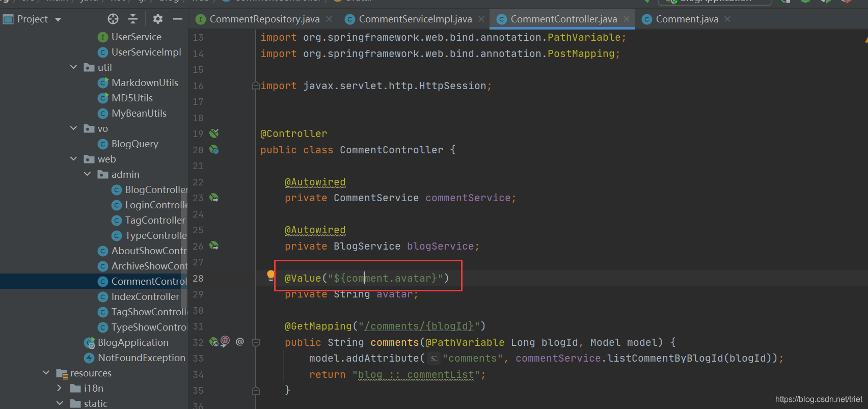Image resolution: width=868 pixels, height=409 pixels.
Task: Close the CommentServiceImpl.java tab
Action: [x=481, y=19]
